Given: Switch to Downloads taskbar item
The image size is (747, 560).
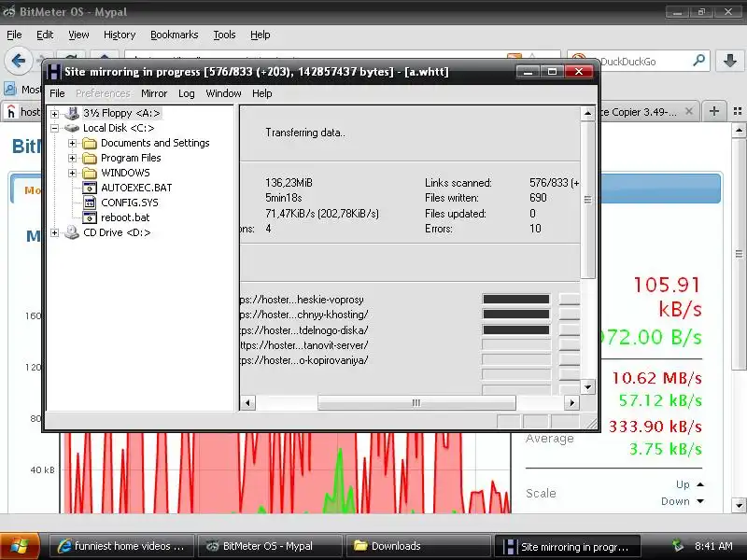Looking at the screenshot, I should [417, 546].
